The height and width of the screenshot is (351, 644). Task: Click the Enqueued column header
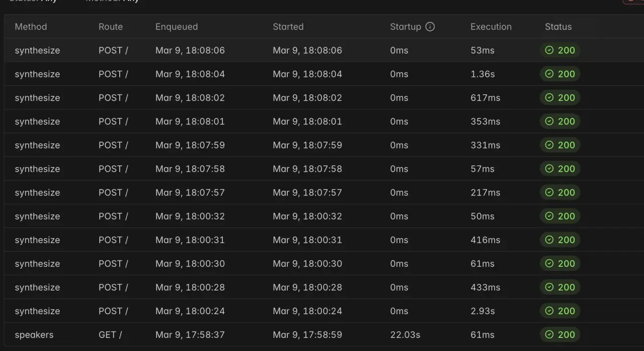pos(176,27)
